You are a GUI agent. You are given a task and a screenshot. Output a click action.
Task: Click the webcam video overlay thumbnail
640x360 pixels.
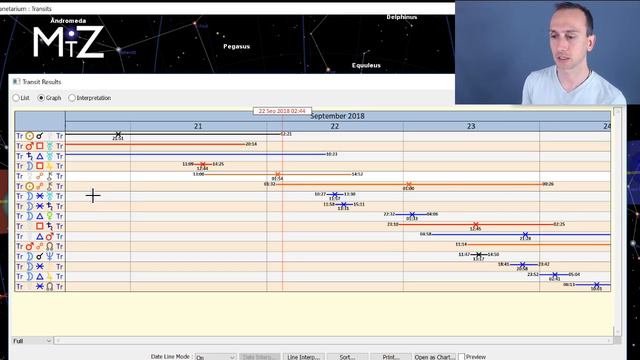pyautogui.click(x=547, y=53)
